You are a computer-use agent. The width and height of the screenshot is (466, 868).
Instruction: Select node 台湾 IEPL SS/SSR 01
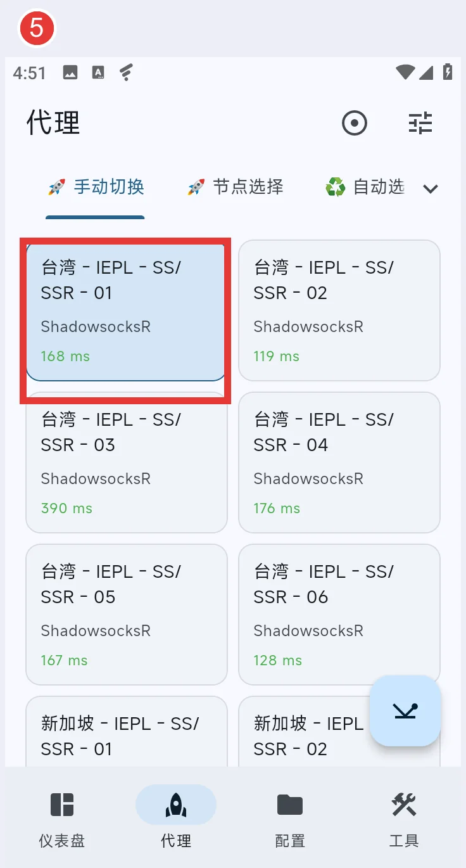pyautogui.click(x=126, y=312)
